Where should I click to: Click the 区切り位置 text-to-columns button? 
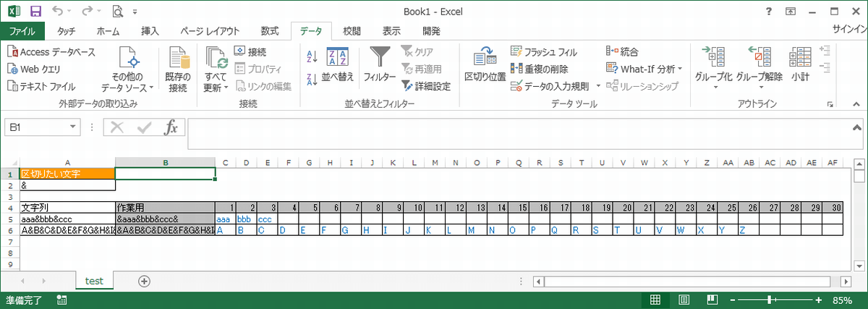coord(485,65)
